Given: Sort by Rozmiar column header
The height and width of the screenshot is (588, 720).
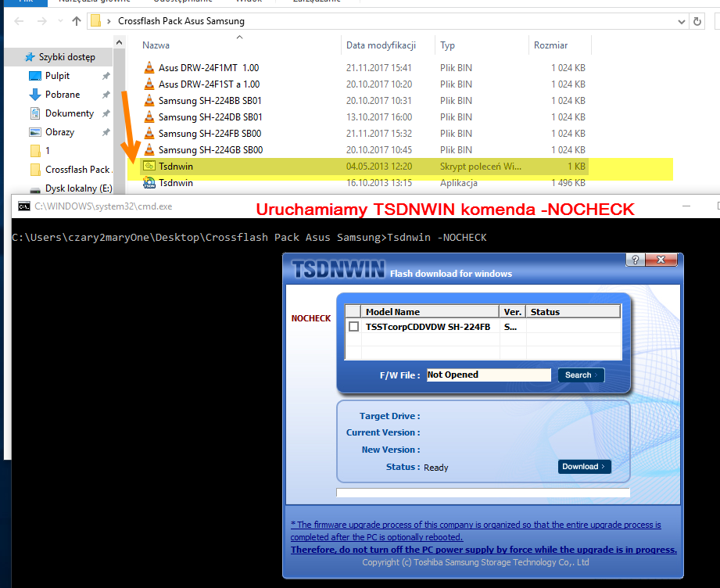Looking at the screenshot, I should [x=550, y=45].
